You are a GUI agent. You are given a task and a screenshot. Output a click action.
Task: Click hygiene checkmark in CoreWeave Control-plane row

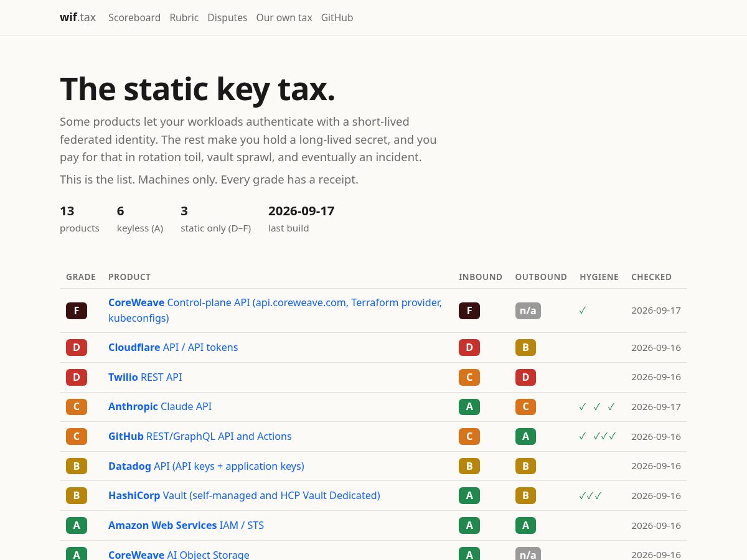583,310
